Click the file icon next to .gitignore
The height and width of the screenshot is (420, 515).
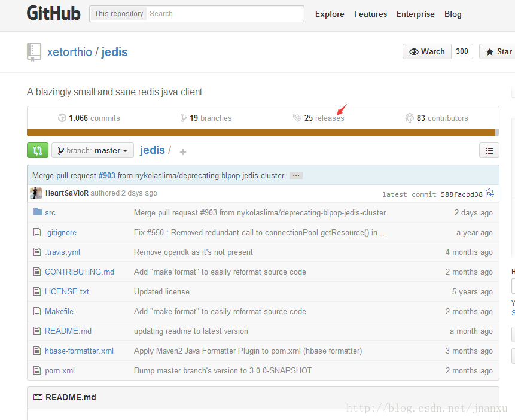(x=37, y=232)
